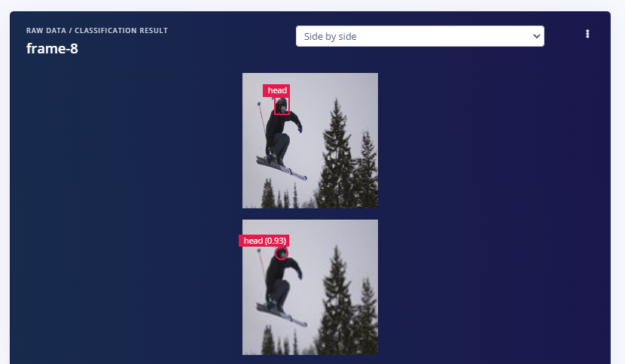Click the head bounding box rectangle

tap(282, 106)
